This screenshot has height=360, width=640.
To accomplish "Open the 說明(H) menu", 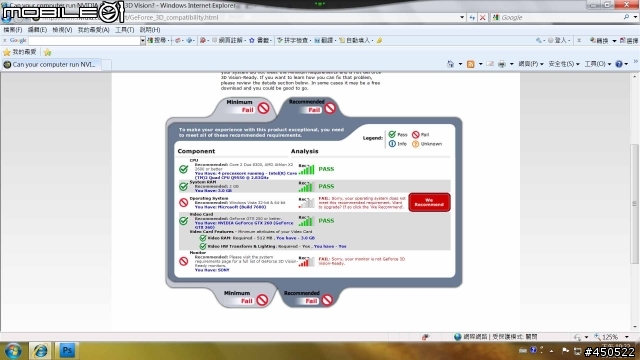I will pos(150,30).
